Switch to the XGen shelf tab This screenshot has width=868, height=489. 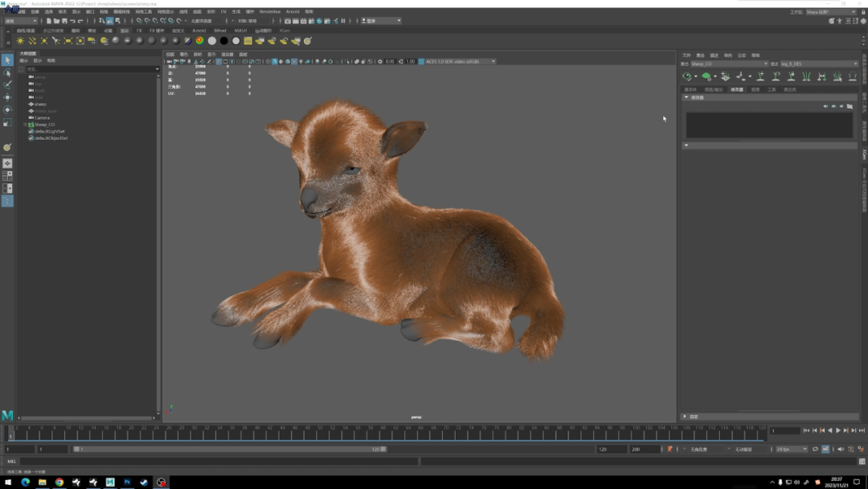click(285, 31)
